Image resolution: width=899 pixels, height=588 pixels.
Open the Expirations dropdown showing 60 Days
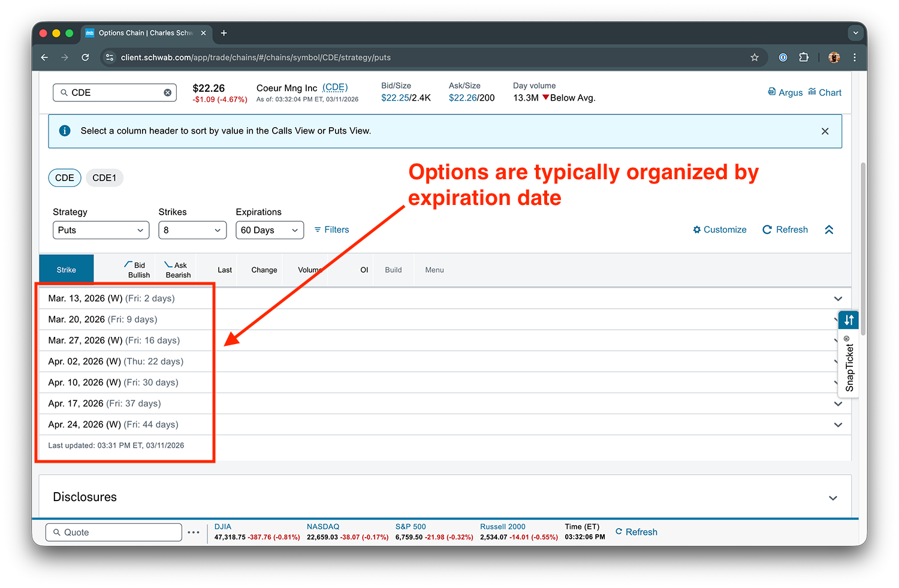(270, 230)
